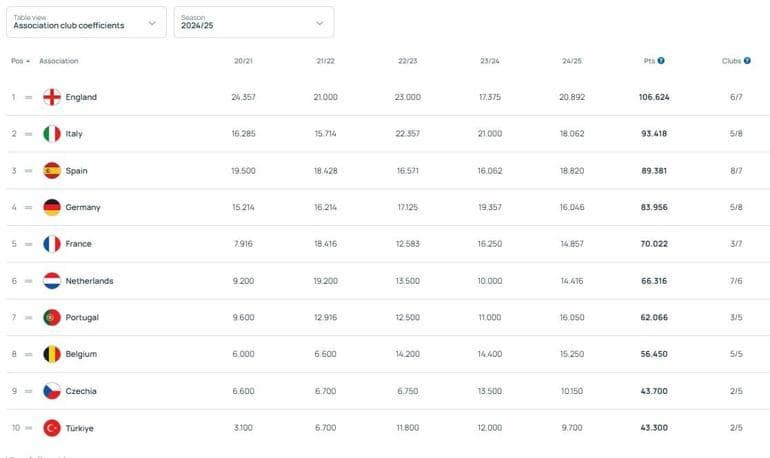The width and height of the screenshot is (770, 458).
Task: Sort table by Pos column arrow
Action: coord(28,61)
